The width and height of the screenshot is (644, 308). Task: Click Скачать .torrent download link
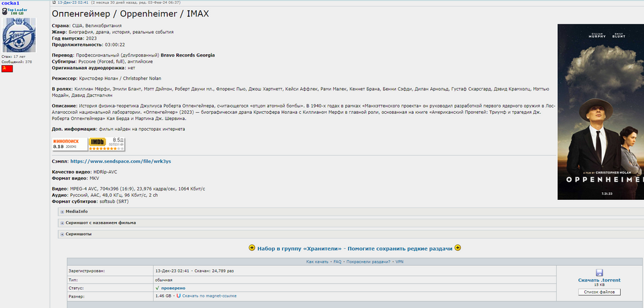(x=599, y=280)
